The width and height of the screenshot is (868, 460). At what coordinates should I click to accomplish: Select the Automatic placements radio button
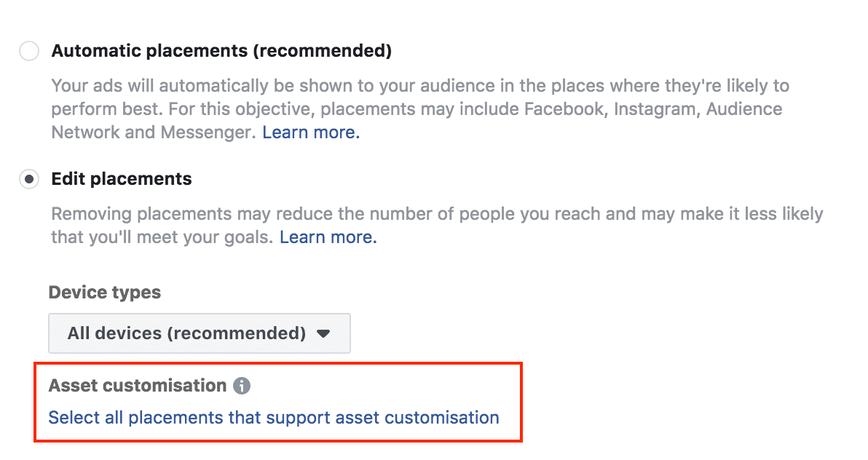point(29,52)
